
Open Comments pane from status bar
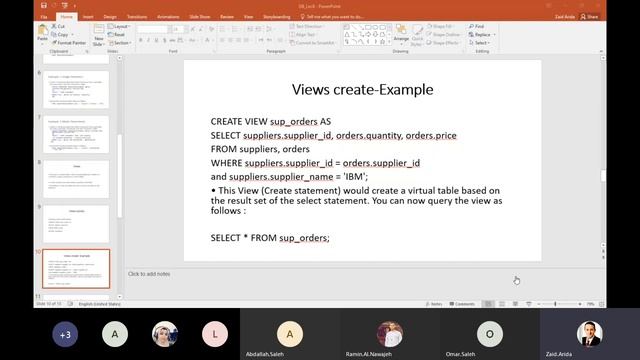(x=462, y=304)
